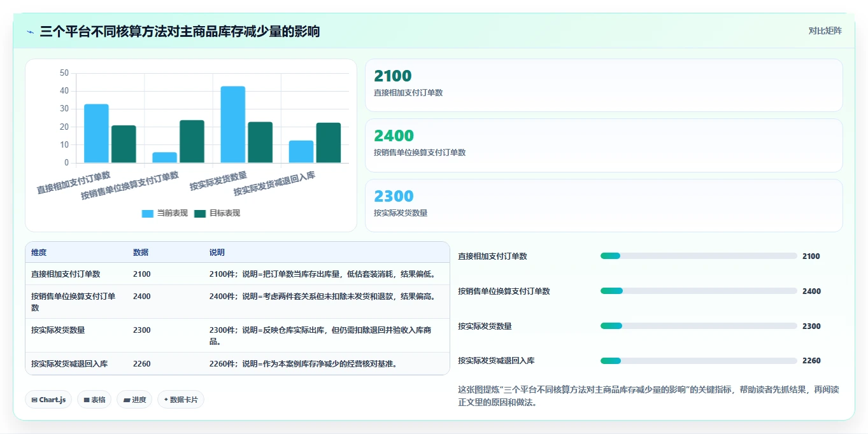Click table cell 按实际发货减退回入库

tap(69, 364)
